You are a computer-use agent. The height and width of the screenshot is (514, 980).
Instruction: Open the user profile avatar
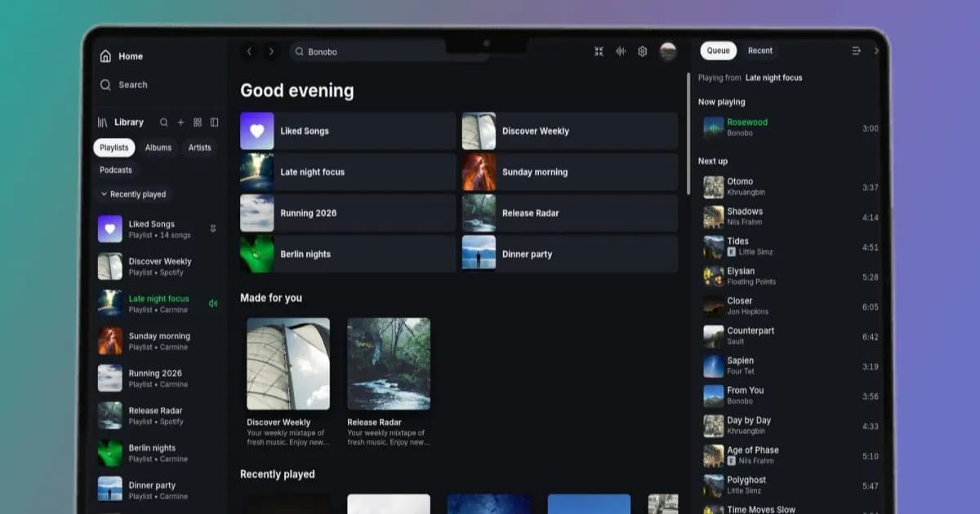668,51
